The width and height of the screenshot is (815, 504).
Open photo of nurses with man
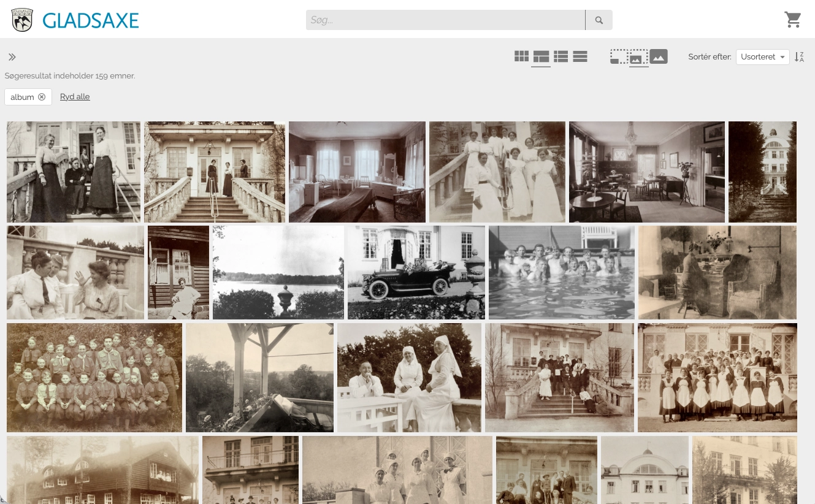point(409,378)
